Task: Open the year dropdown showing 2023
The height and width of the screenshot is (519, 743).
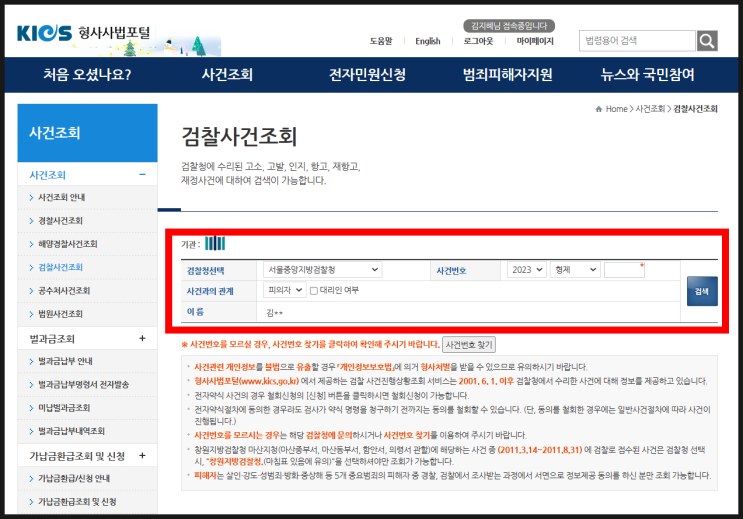Action: (x=526, y=270)
